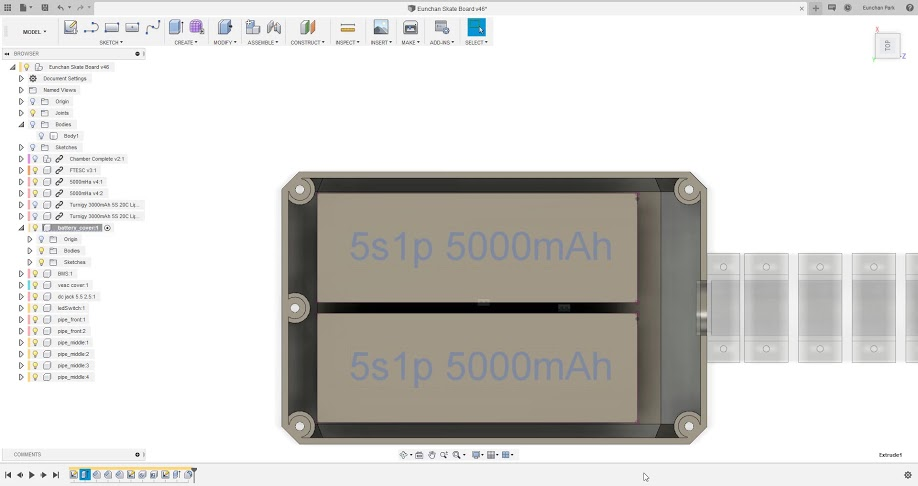Click the ViewCube TOP face
Image resolution: width=918 pixels, height=486 pixels.
pyautogui.click(x=888, y=46)
